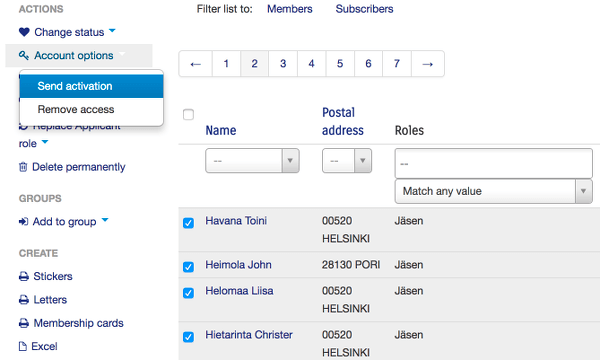Click the Jäsen role in Heimola John row
This screenshot has height=360, width=600.
[x=409, y=265]
